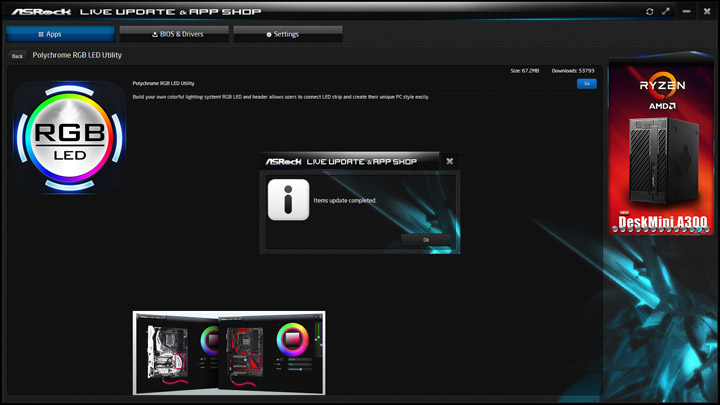Click the "Items update completed" message

point(344,201)
